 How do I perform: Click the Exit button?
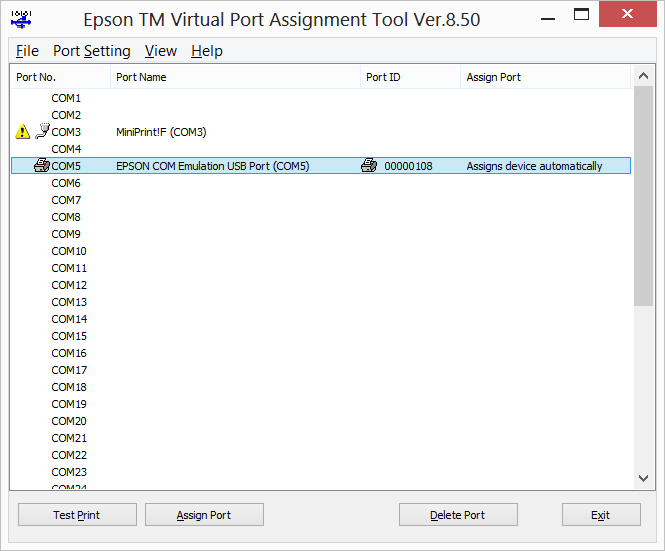[601, 515]
